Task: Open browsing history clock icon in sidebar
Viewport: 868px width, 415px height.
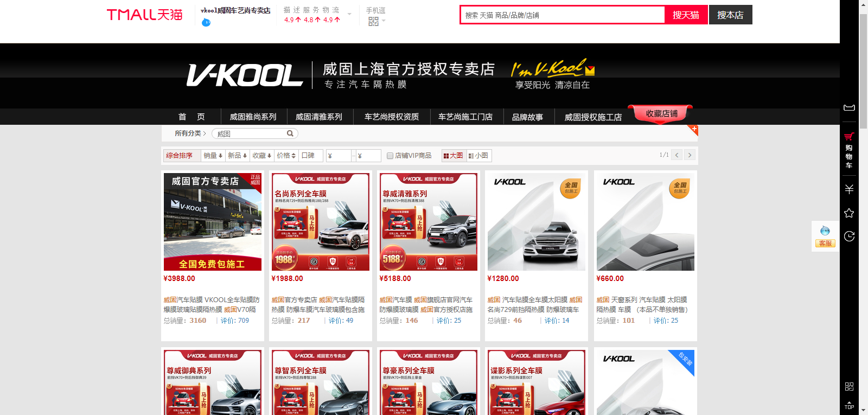Action: click(849, 236)
